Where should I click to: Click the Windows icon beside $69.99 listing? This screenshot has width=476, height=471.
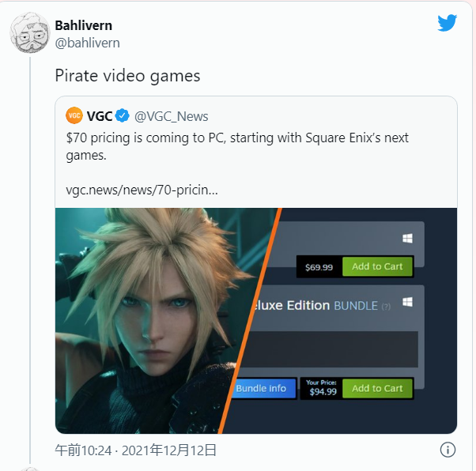click(407, 239)
